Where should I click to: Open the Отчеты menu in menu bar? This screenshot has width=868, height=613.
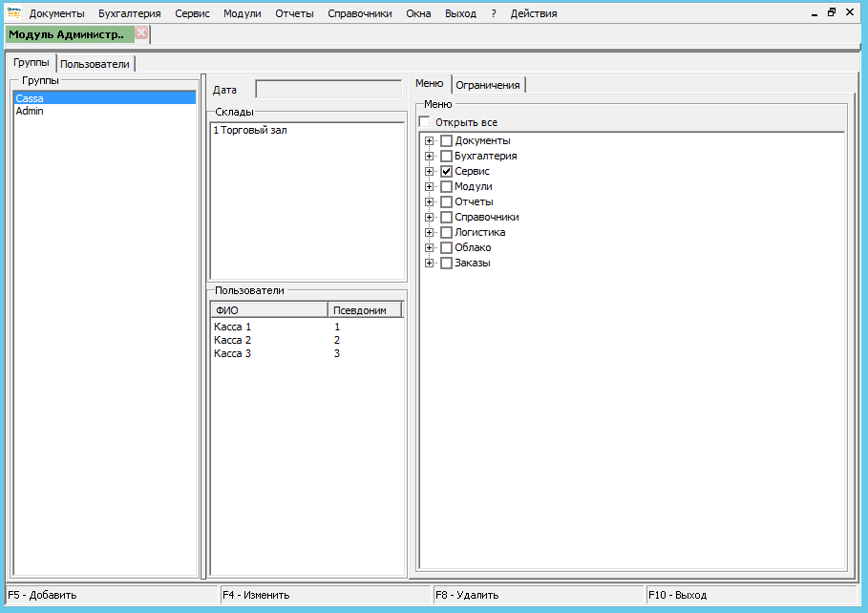pyautogui.click(x=294, y=13)
